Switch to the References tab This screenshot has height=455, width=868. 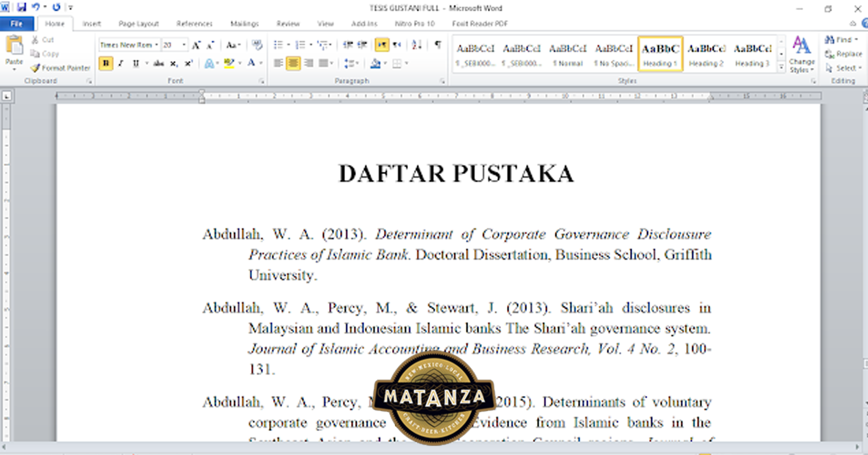pyautogui.click(x=194, y=24)
